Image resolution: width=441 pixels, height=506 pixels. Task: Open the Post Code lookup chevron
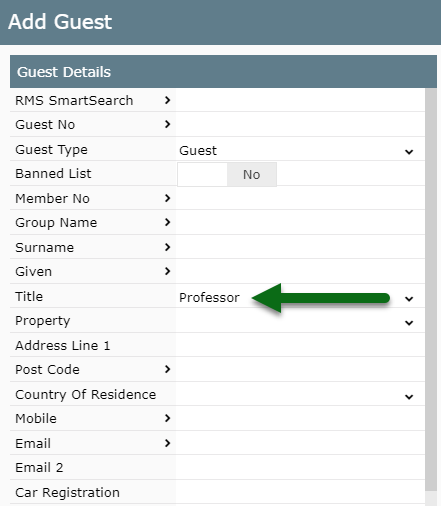[x=167, y=369]
